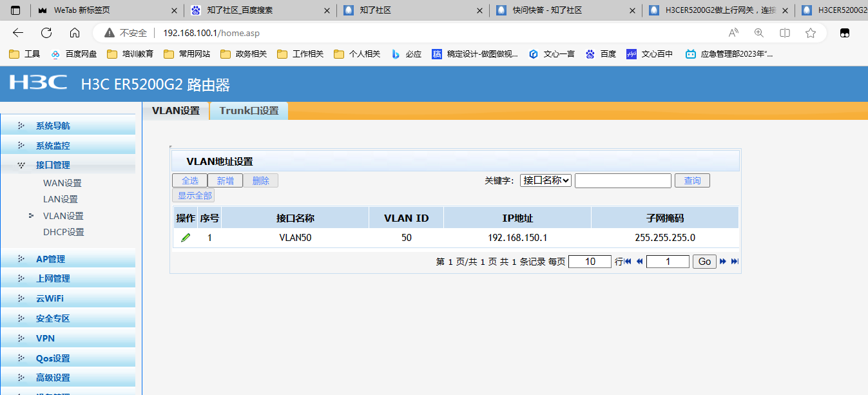Screen dimensions: 868x395
Task: Open the tab actions menu icon
Action: click(x=15, y=10)
